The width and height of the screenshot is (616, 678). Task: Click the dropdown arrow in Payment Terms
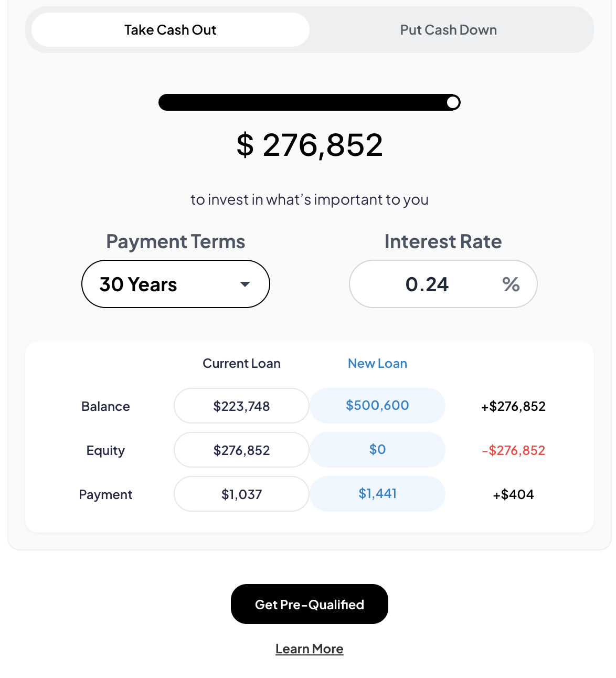[245, 284]
